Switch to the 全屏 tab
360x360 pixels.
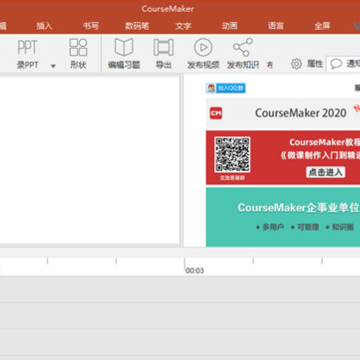(322, 26)
